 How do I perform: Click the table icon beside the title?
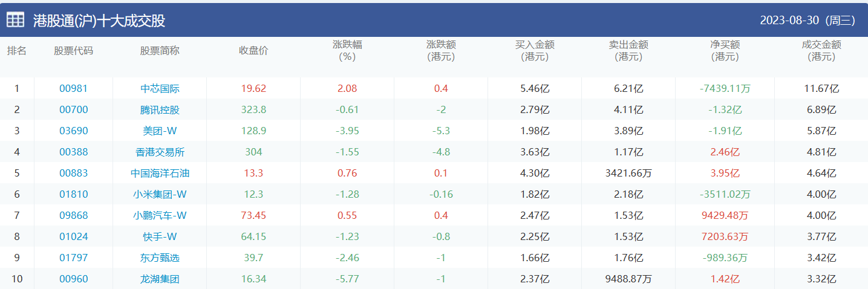16,20
